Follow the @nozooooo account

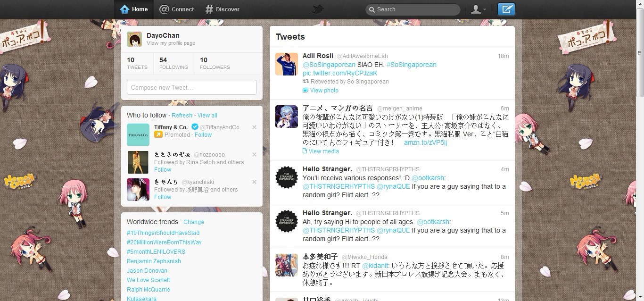point(163,169)
